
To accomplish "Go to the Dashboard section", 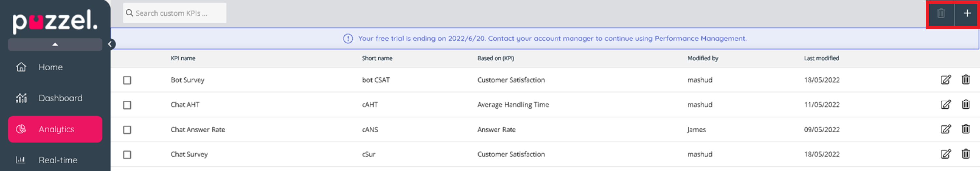I will coord(60,98).
